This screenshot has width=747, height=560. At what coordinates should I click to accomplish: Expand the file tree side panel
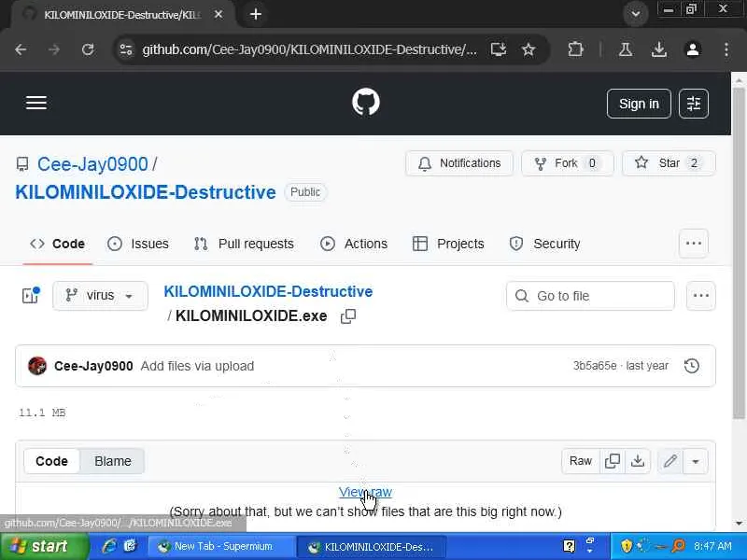pos(30,296)
